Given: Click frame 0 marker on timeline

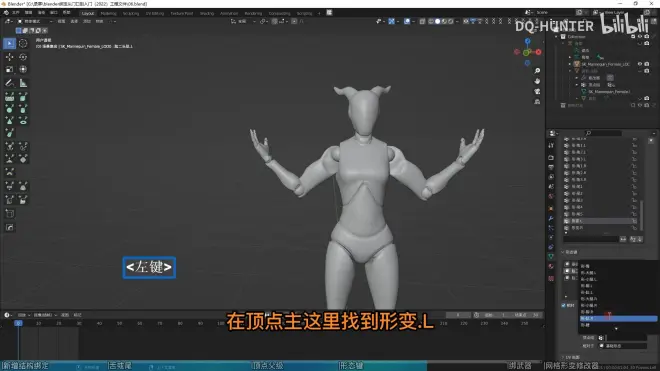Looking at the screenshot, I should tap(18, 323).
